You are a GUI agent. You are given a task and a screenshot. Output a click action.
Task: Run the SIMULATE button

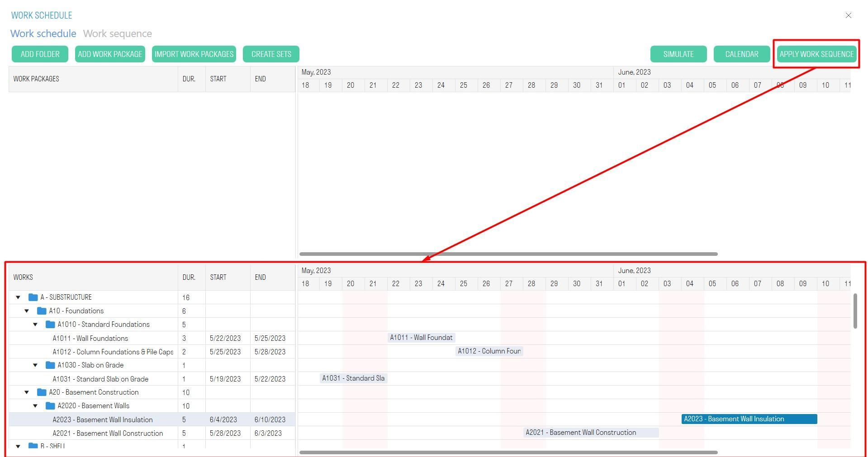(x=678, y=54)
